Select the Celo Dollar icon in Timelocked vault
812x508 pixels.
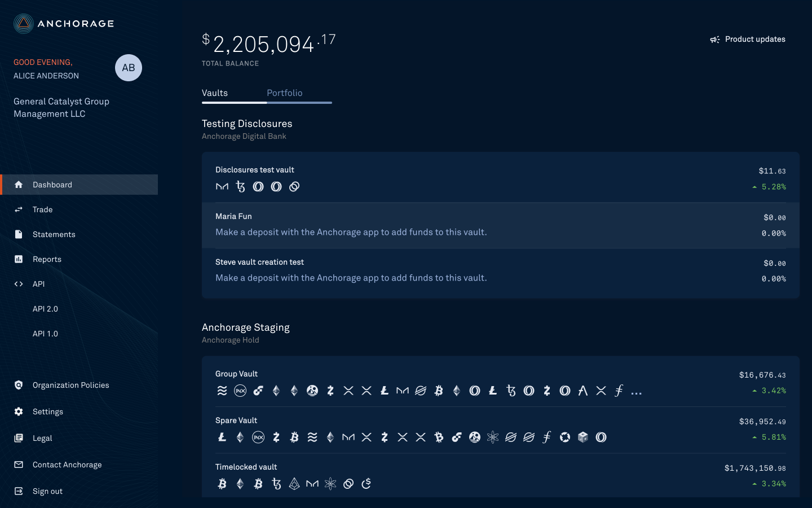(x=367, y=484)
